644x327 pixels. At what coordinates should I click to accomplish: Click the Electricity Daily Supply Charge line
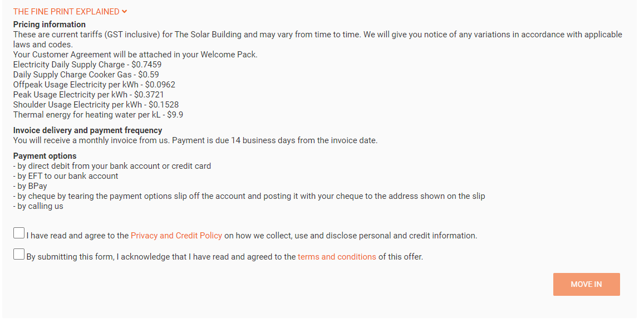click(x=87, y=65)
